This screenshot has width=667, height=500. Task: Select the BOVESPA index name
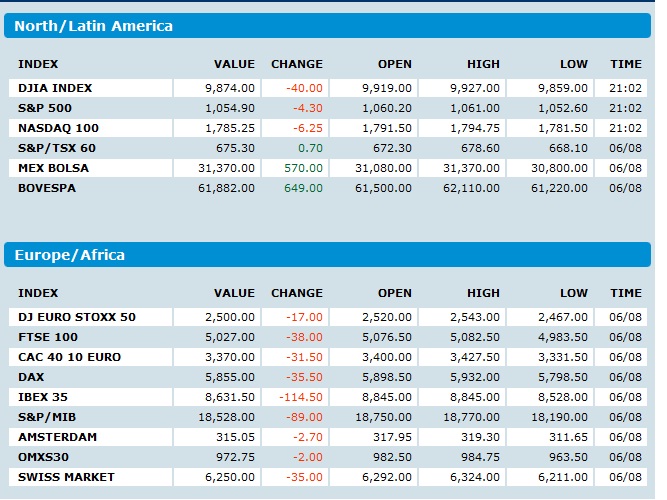[47, 188]
